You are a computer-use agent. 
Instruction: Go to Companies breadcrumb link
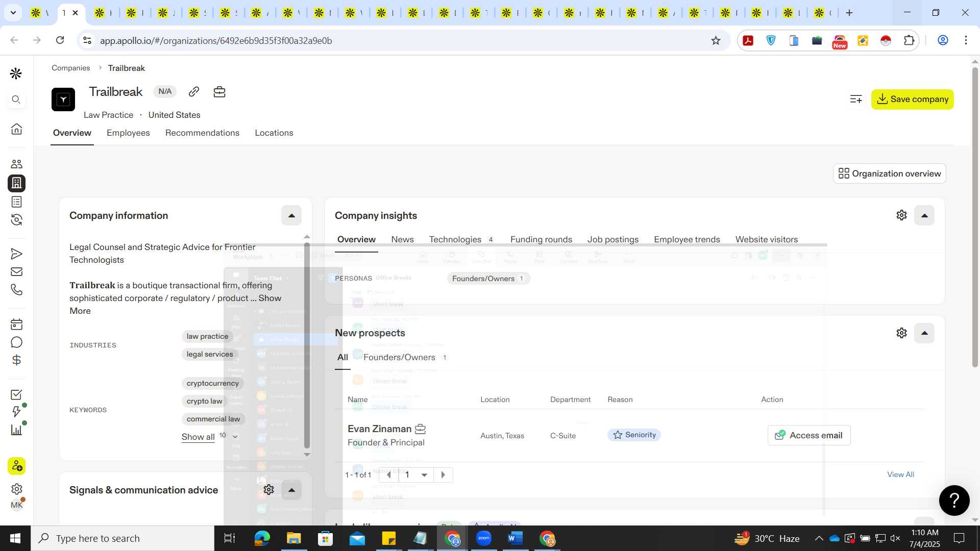point(70,68)
